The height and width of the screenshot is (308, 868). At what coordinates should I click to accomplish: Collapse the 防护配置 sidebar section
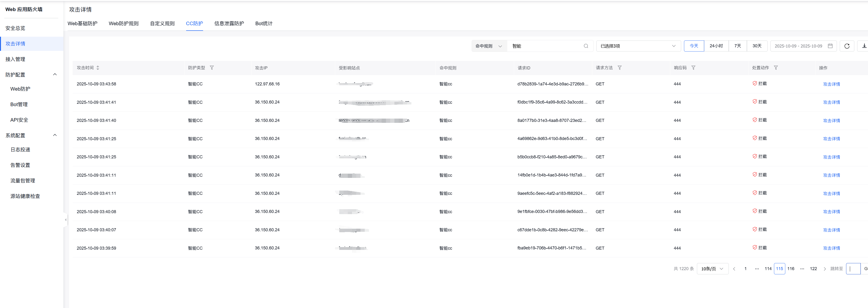pos(55,74)
